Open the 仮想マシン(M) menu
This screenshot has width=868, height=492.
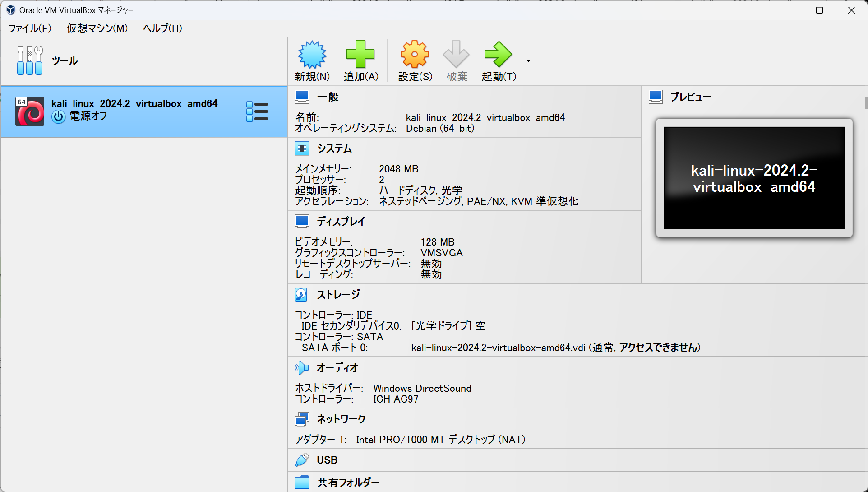pos(96,28)
